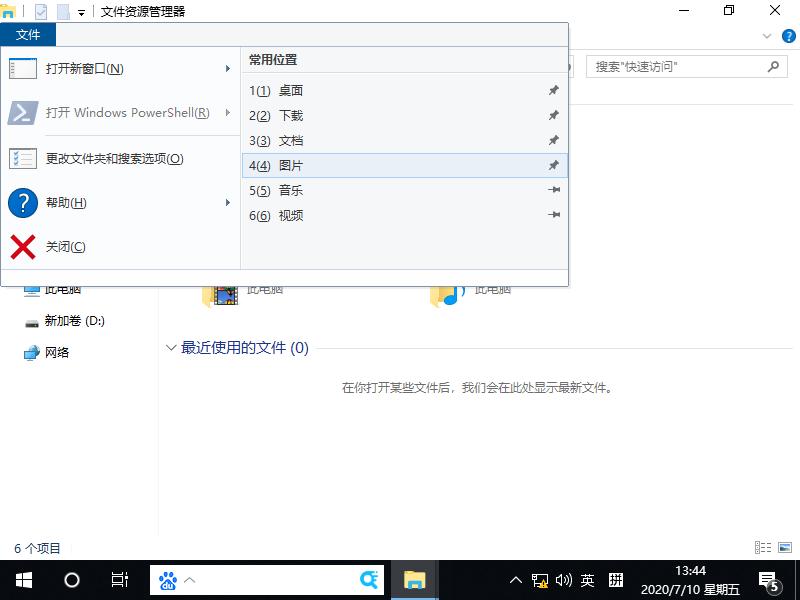Switch to details view in status bar
This screenshot has height=600, width=800.
762,548
